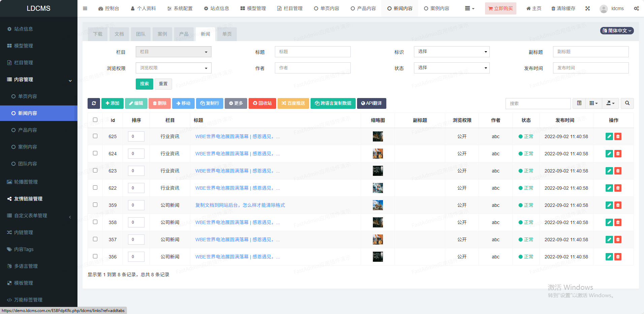
Task: Open the 简体中文 language dropdown
Action: pyautogui.click(x=617, y=31)
